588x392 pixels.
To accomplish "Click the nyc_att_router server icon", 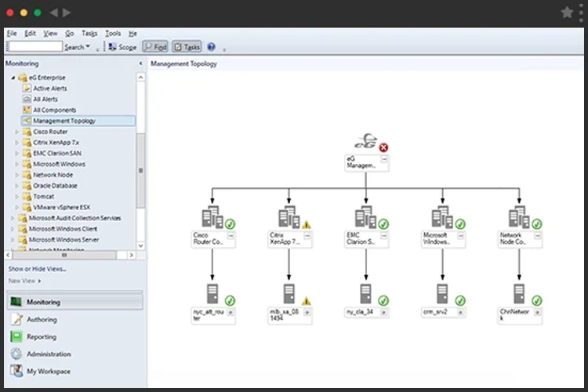I will (x=212, y=294).
